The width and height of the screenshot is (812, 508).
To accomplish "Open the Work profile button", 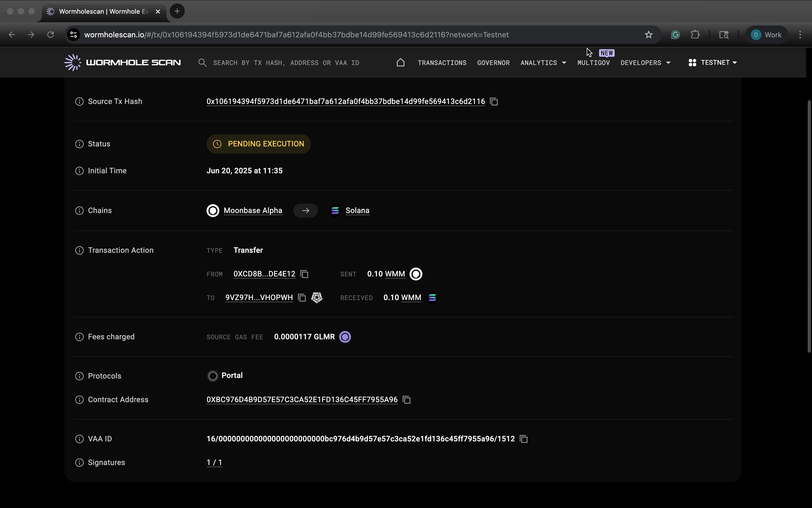I will click(x=766, y=35).
